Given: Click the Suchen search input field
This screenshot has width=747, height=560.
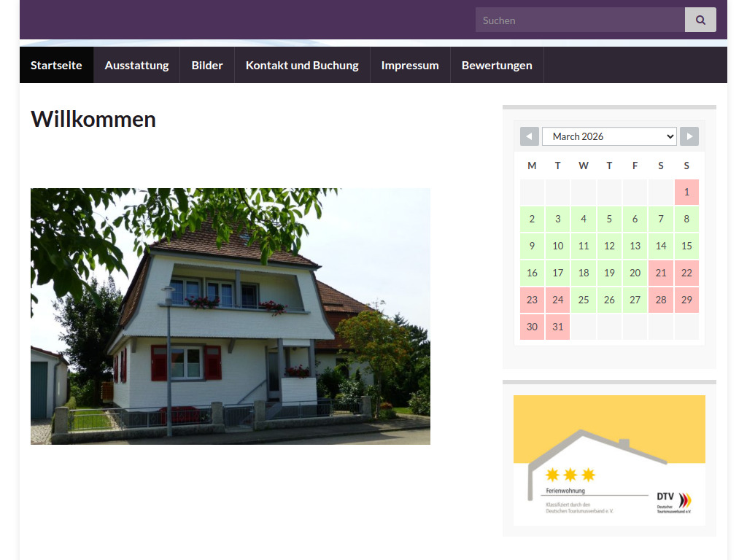Looking at the screenshot, I should (580, 20).
